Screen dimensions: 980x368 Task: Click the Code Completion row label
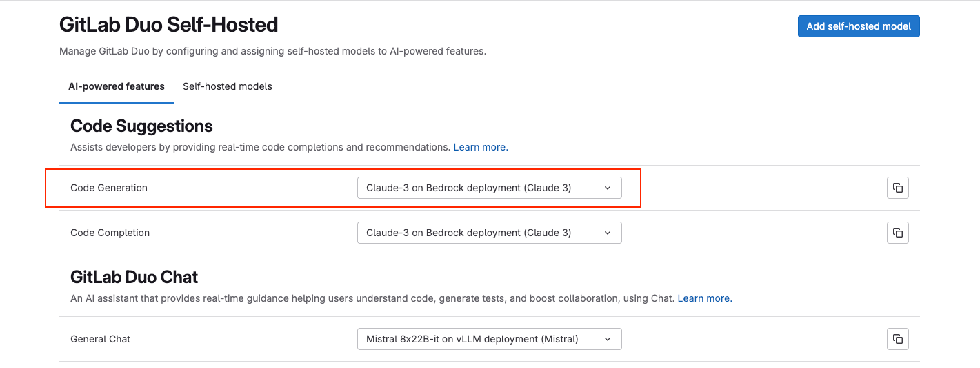[x=110, y=233]
